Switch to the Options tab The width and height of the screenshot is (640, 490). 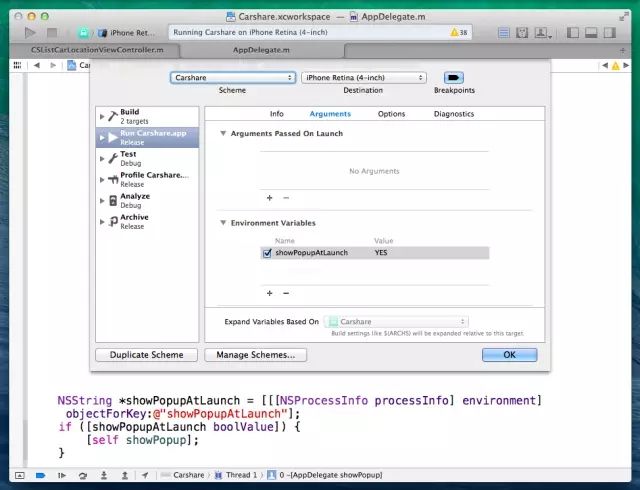391,114
